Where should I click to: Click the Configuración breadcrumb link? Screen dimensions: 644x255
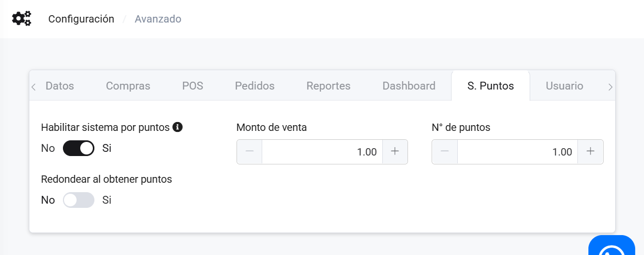[x=81, y=19]
